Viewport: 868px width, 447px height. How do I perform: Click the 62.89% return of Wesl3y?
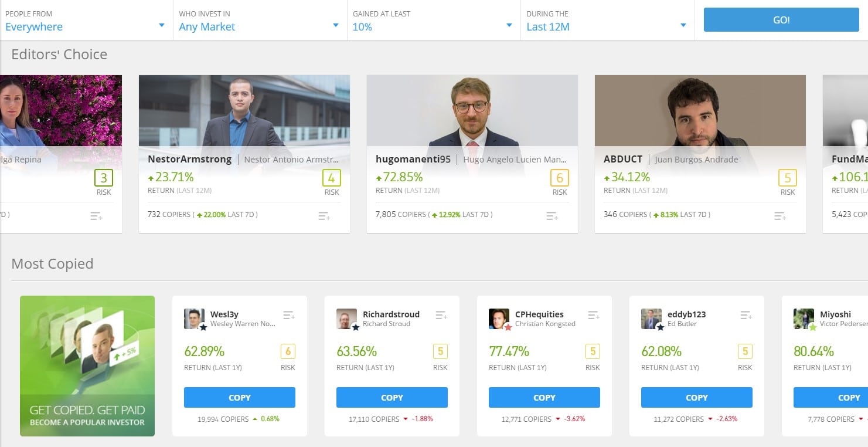(x=205, y=351)
